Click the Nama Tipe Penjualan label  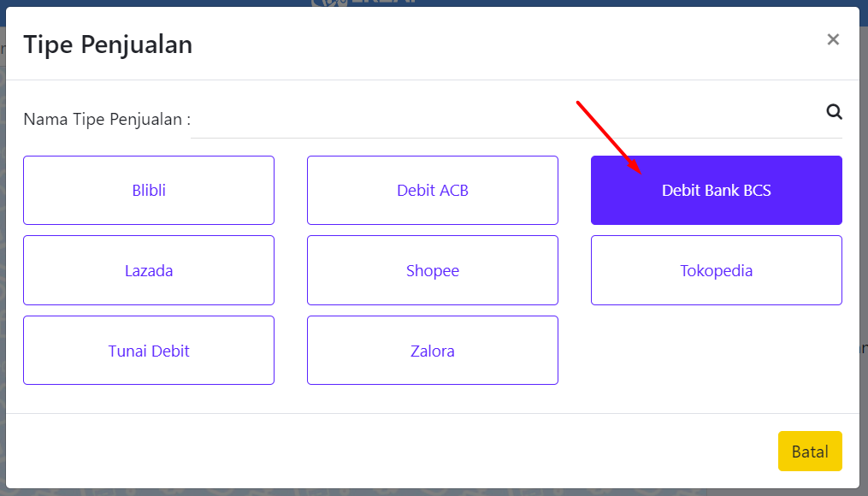[x=107, y=120]
